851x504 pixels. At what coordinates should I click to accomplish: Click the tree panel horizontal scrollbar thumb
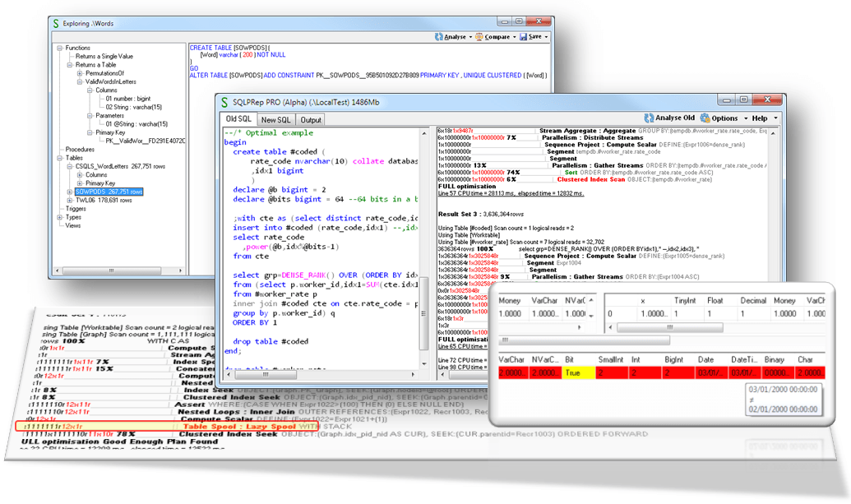(111, 270)
